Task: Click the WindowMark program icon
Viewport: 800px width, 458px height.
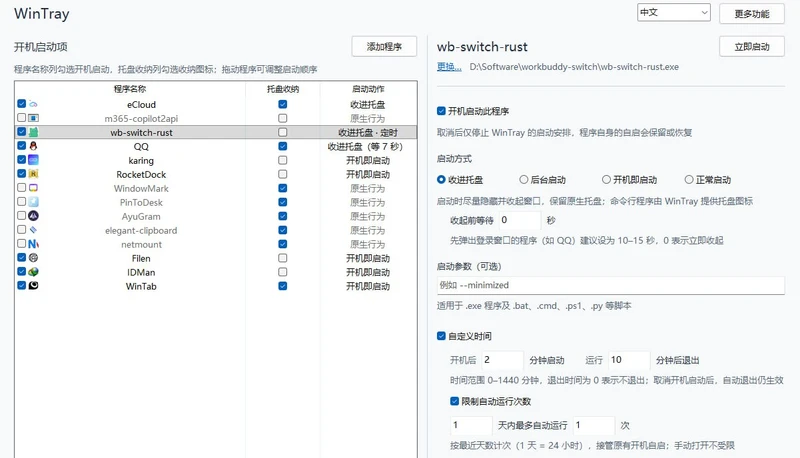Action: 33,188
